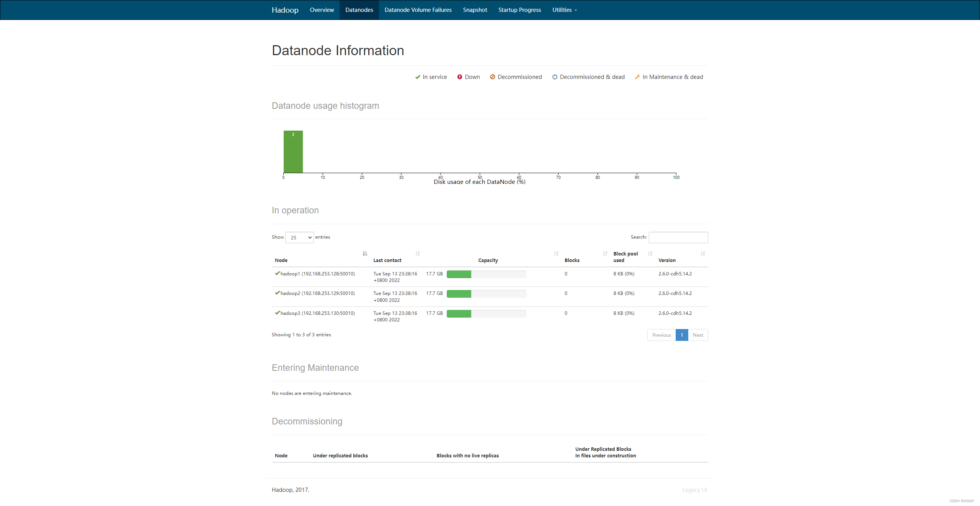Screen dimensions: 980x506
Task: Click the Decommissioned & dead power legend icon
Action: coord(555,77)
